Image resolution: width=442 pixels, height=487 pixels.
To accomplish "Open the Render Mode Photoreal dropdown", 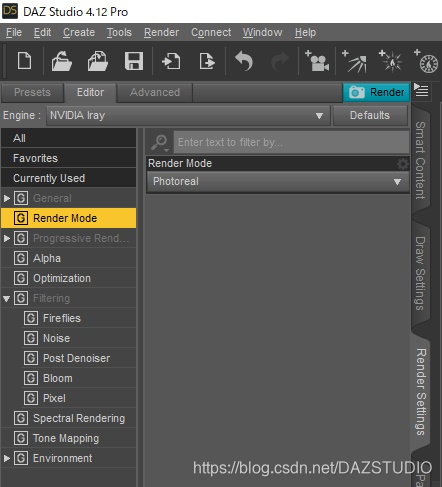I will pos(278,182).
